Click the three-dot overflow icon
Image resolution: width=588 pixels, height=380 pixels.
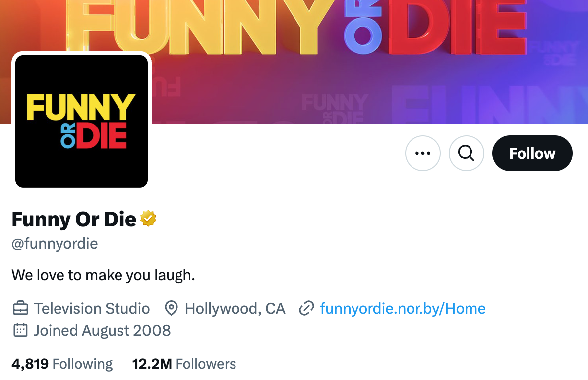point(422,153)
